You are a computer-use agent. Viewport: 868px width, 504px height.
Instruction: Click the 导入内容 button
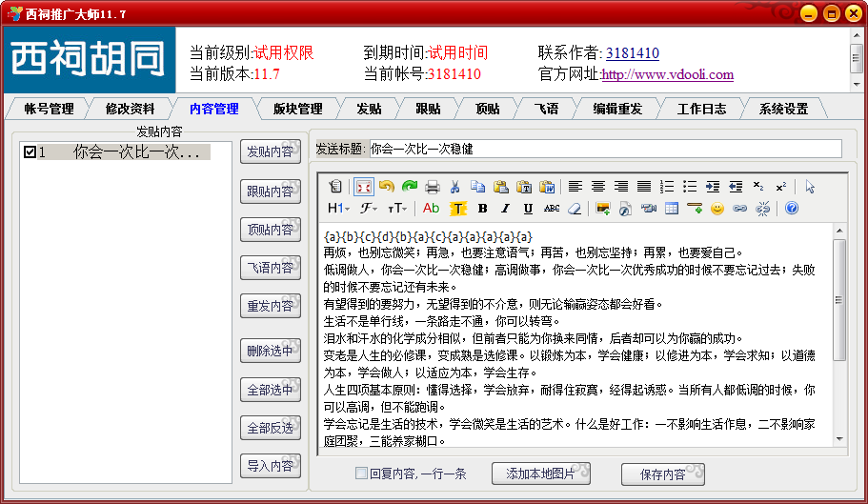coord(271,466)
